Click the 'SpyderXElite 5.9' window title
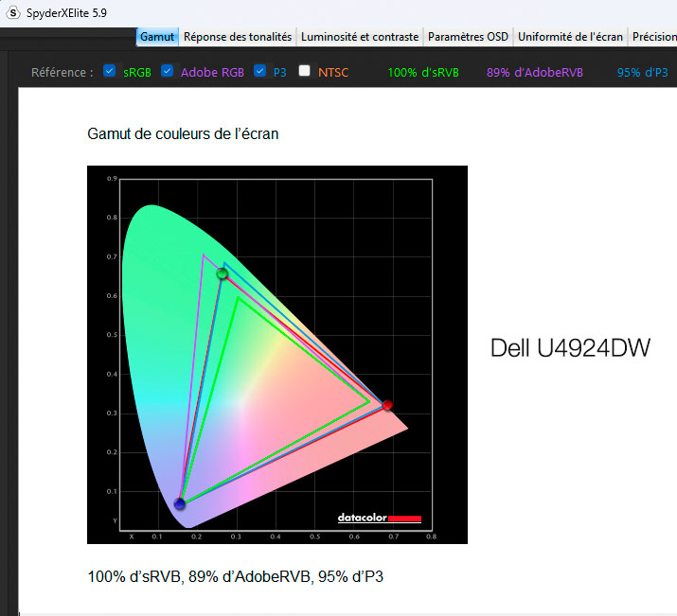 pyautogui.click(x=66, y=13)
